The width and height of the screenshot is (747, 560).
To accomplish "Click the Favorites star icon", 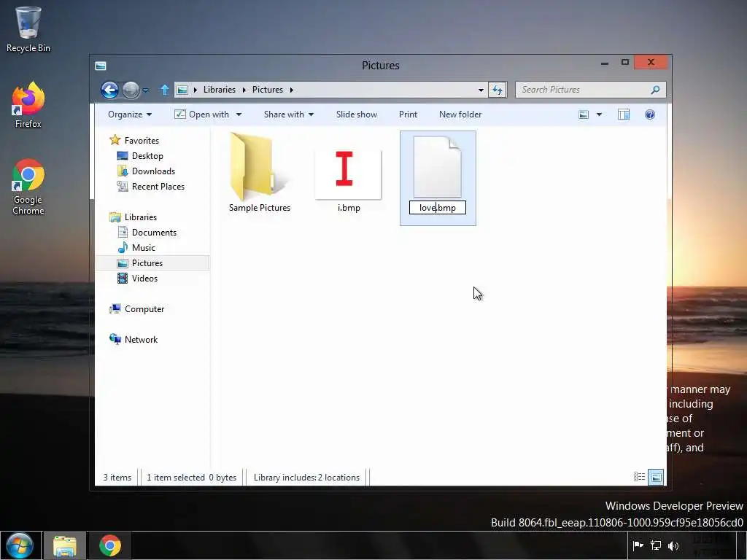I will (115, 140).
